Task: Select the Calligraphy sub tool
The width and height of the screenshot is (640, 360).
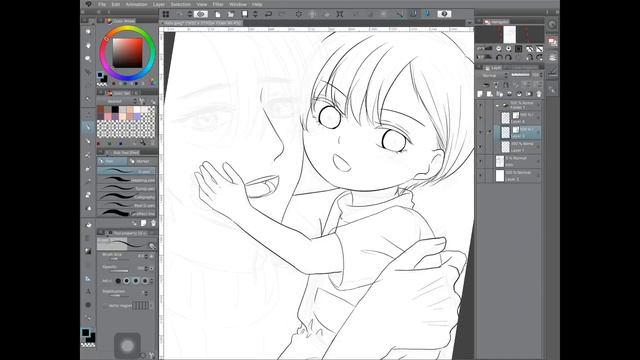Action: pyautogui.click(x=126, y=197)
